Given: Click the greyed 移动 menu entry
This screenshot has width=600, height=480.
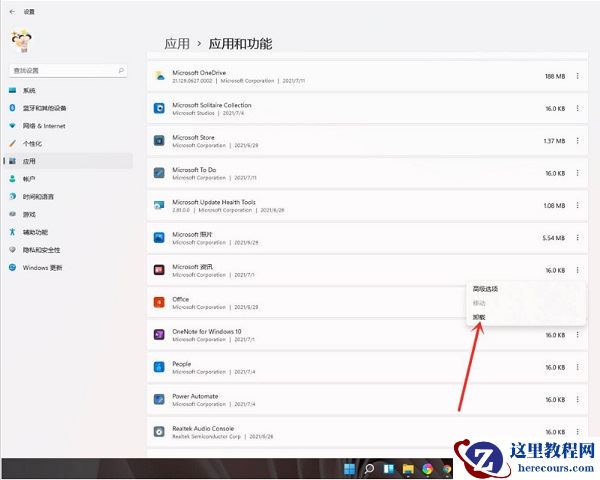Looking at the screenshot, I should pos(479,303).
